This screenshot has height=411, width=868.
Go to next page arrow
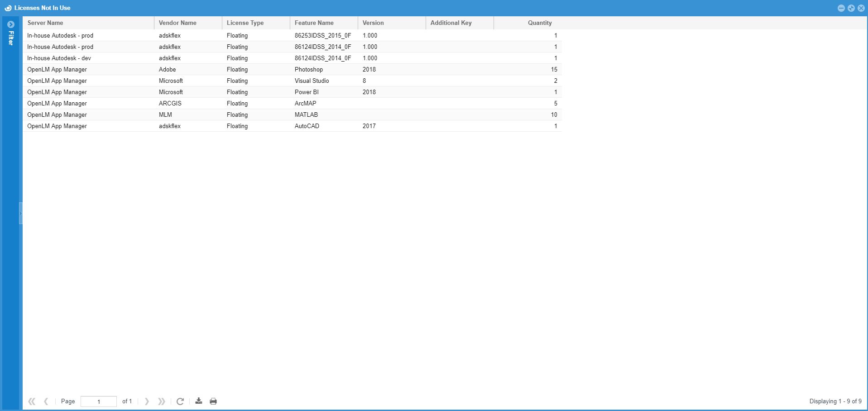[147, 401]
